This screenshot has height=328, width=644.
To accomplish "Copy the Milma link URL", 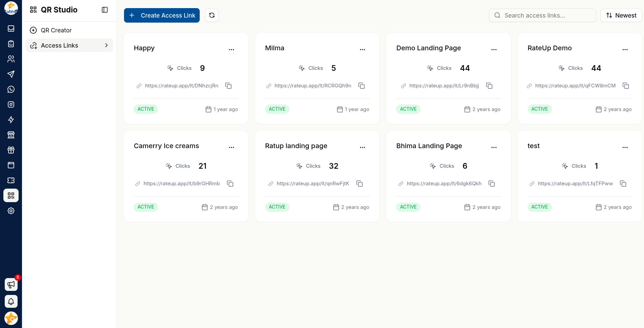I will point(362,86).
